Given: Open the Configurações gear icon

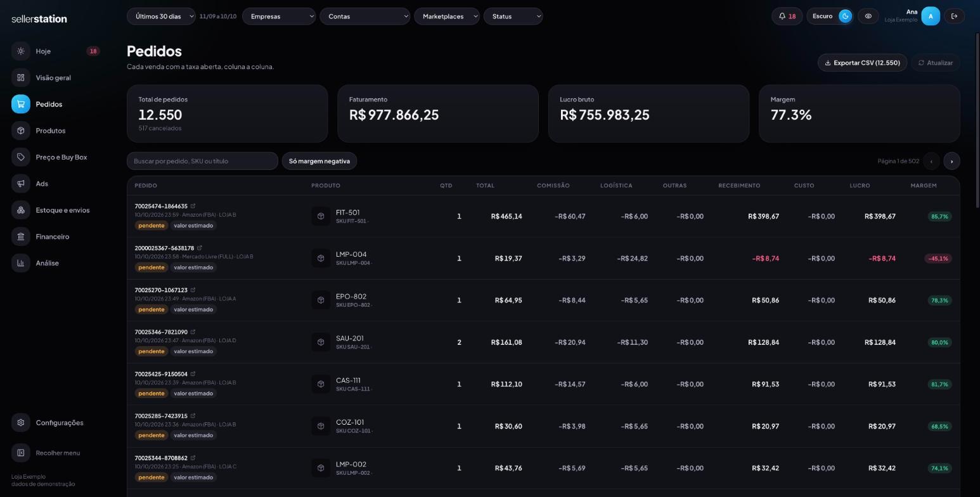Looking at the screenshot, I should click(21, 423).
